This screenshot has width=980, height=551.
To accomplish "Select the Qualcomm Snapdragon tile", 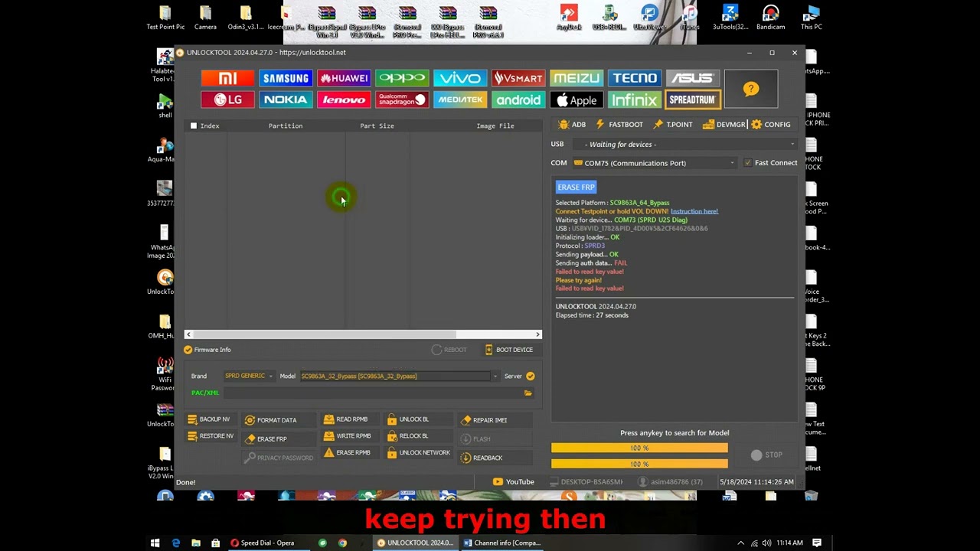I will [402, 99].
